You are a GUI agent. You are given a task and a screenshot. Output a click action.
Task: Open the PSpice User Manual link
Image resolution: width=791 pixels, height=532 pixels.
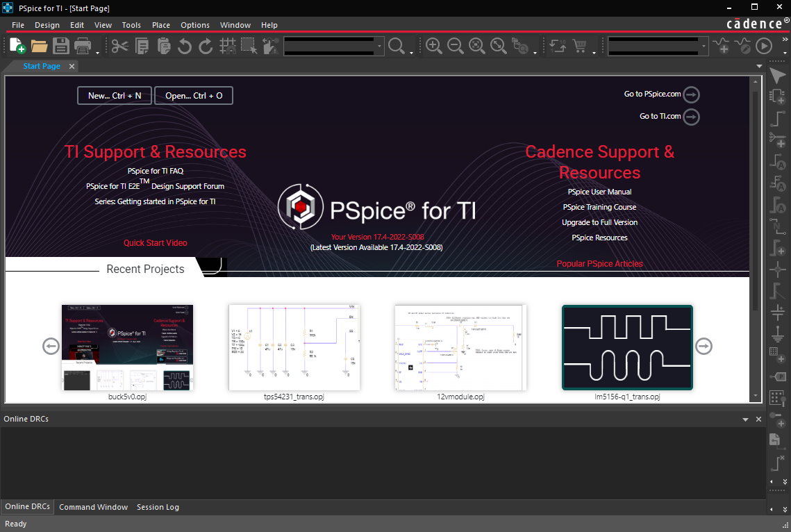599,192
